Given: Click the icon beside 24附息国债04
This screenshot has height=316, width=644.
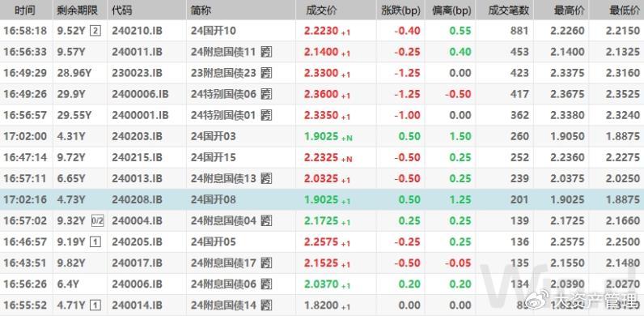Looking at the screenshot, I should tap(266, 221).
